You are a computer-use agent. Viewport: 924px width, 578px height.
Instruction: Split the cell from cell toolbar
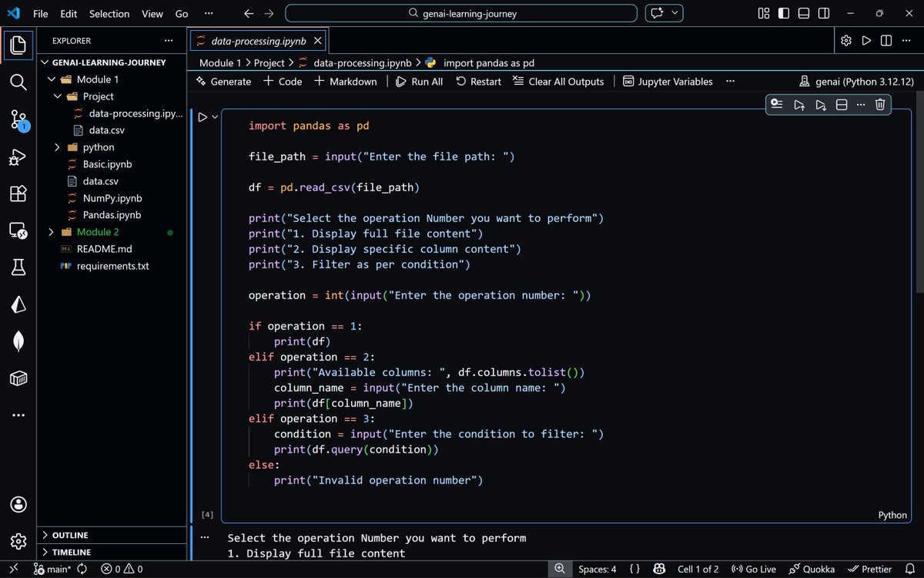tap(842, 105)
